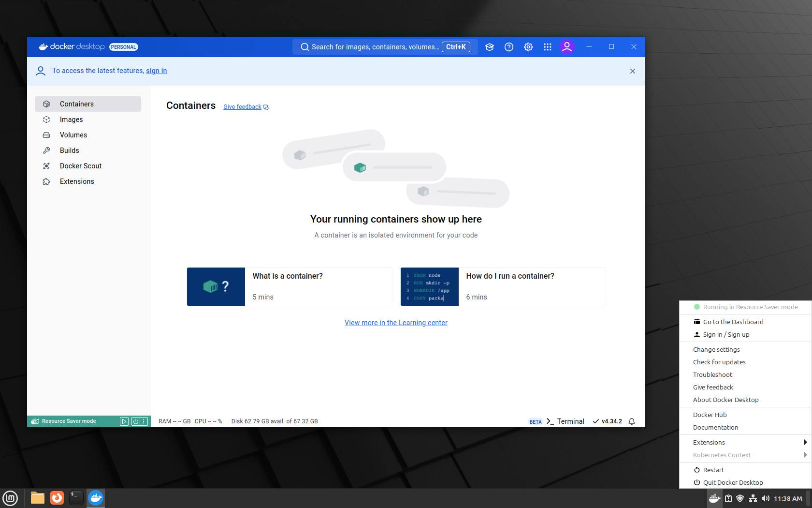Open the Linux Mint start menu
Image resolution: width=812 pixels, height=508 pixels.
tap(10, 498)
